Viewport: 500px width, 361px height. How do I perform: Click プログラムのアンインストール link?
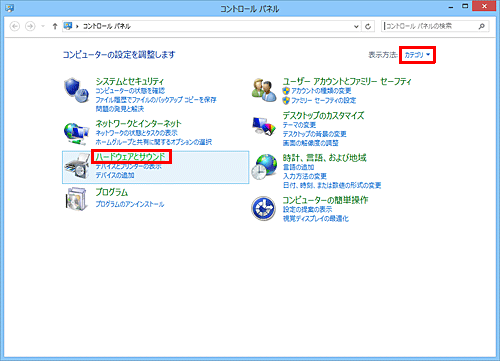(130, 204)
